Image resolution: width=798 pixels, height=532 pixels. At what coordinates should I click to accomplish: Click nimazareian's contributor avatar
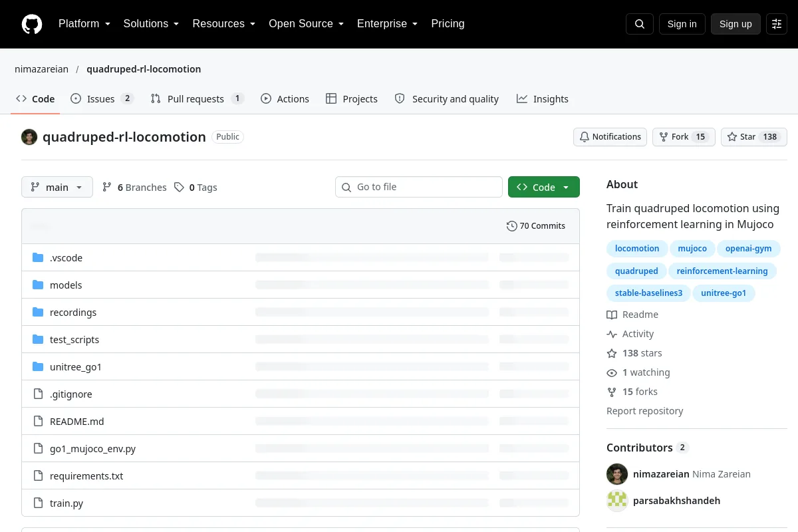(617, 474)
